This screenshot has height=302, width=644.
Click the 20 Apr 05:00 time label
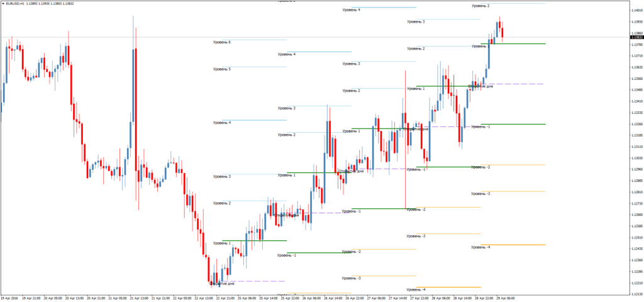pos(53,298)
